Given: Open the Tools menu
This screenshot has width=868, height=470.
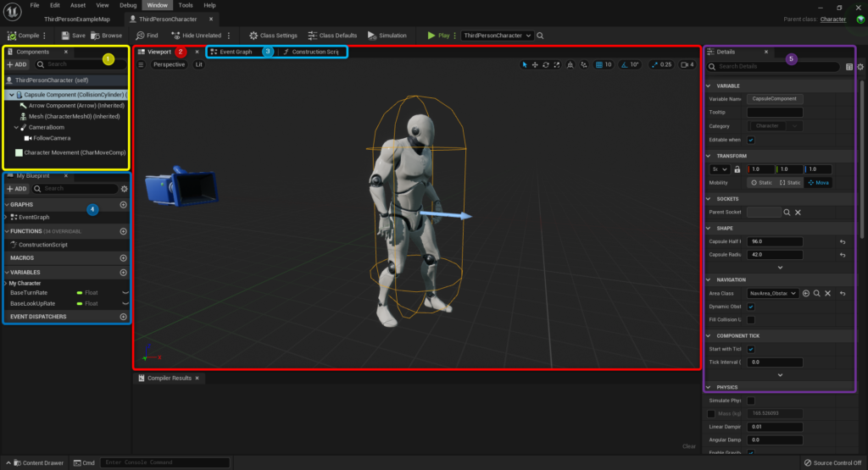Looking at the screenshot, I should pyautogui.click(x=186, y=5).
